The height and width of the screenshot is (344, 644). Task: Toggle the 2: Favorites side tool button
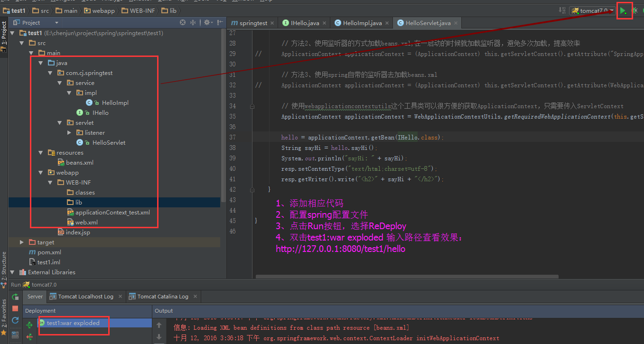[x=4, y=317]
